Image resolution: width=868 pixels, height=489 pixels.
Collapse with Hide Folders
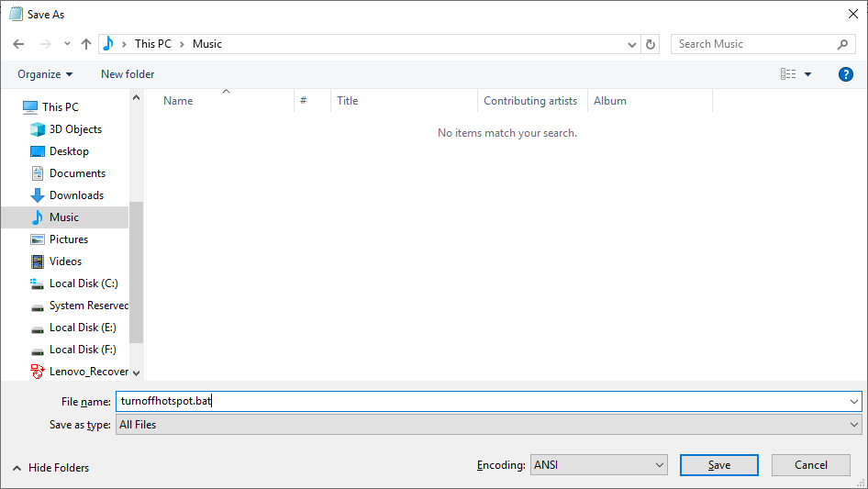pyautogui.click(x=51, y=468)
